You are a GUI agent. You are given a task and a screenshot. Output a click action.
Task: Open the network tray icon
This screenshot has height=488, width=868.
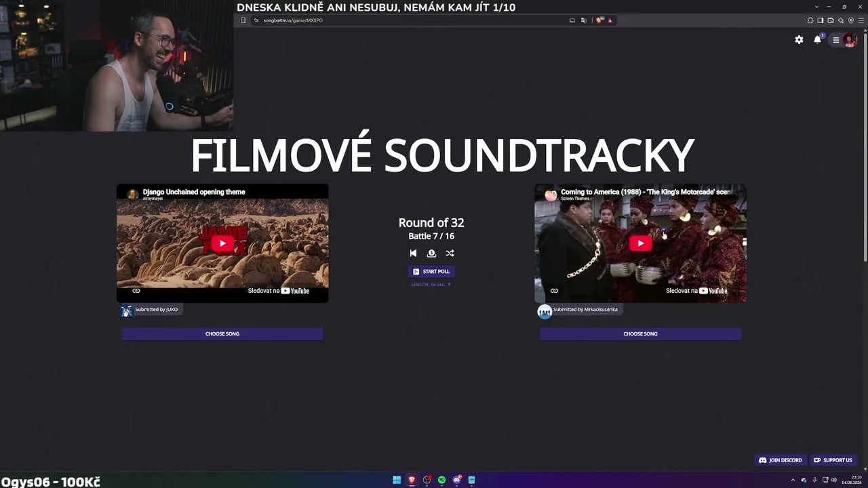[x=824, y=480]
